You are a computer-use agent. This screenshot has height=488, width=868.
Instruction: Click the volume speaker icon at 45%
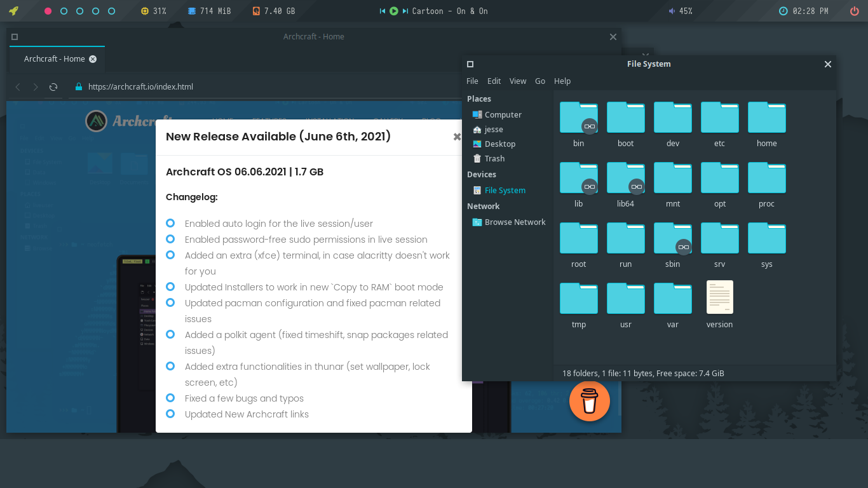point(672,11)
